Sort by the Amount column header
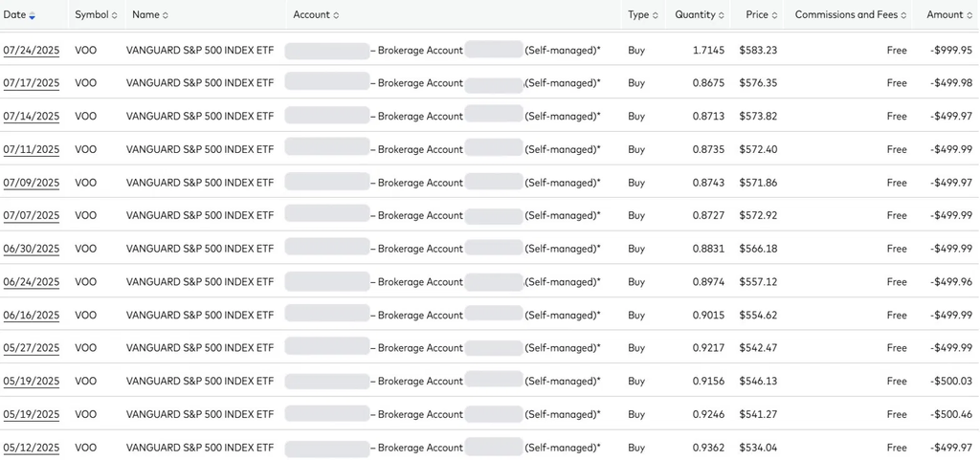 (x=949, y=15)
